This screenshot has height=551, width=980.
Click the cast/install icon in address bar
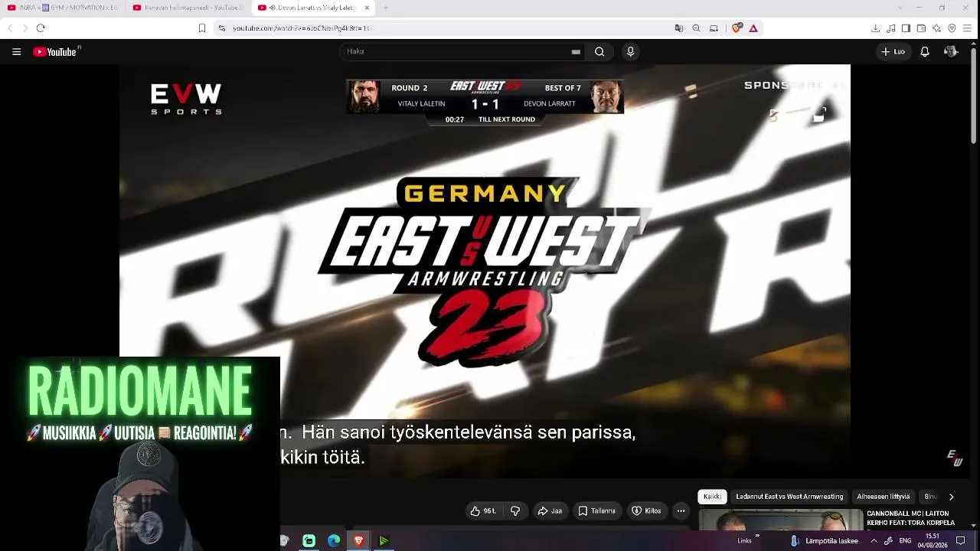714,28
